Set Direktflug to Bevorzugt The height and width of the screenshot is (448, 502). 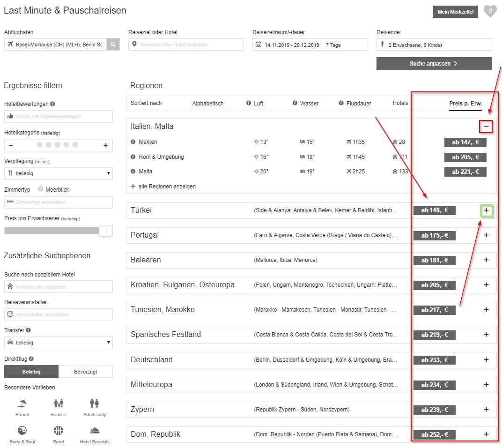point(86,372)
